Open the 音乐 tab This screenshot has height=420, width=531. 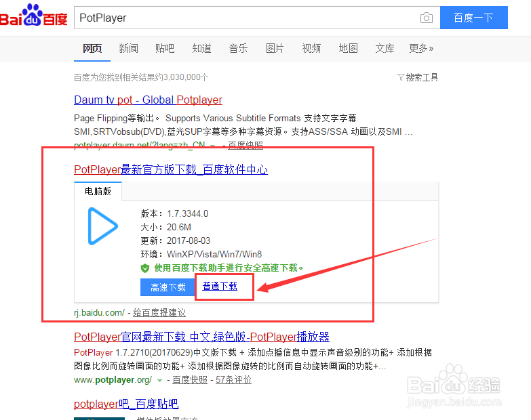coord(238,48)
